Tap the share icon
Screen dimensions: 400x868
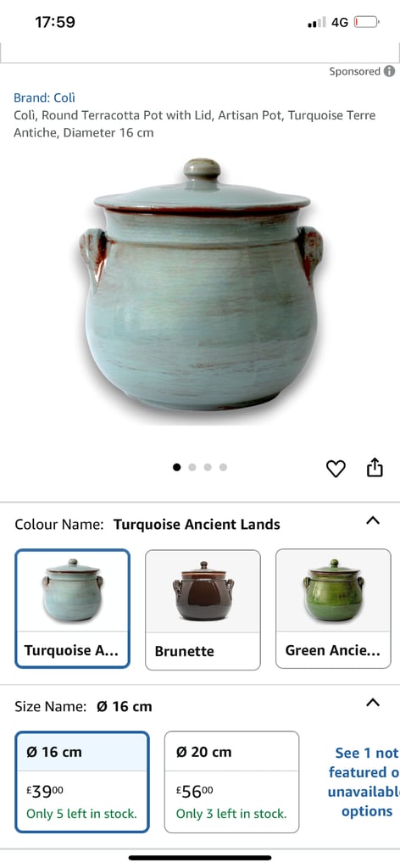[375, 467]
